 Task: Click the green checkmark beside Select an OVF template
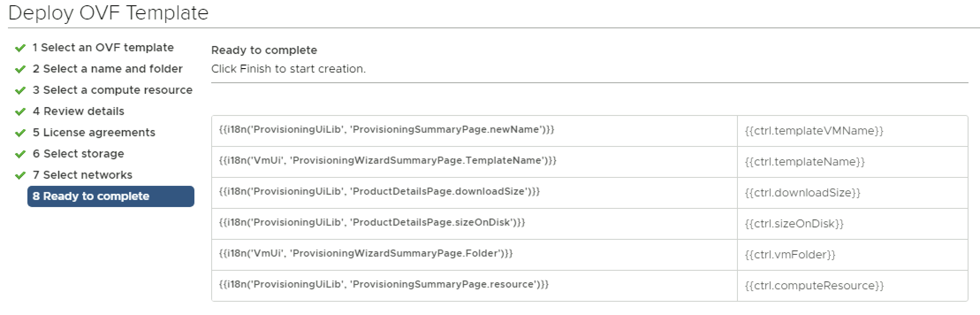coord(20,48)
